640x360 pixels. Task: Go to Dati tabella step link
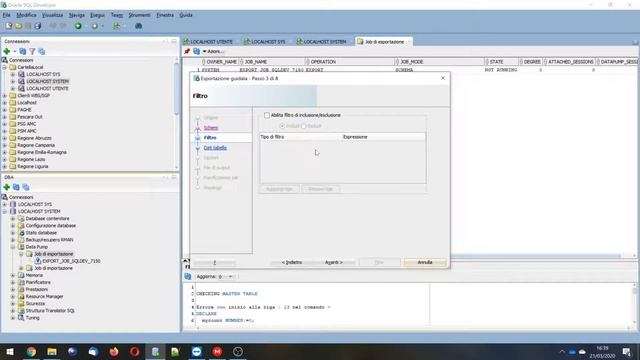(x=215, y=148)
